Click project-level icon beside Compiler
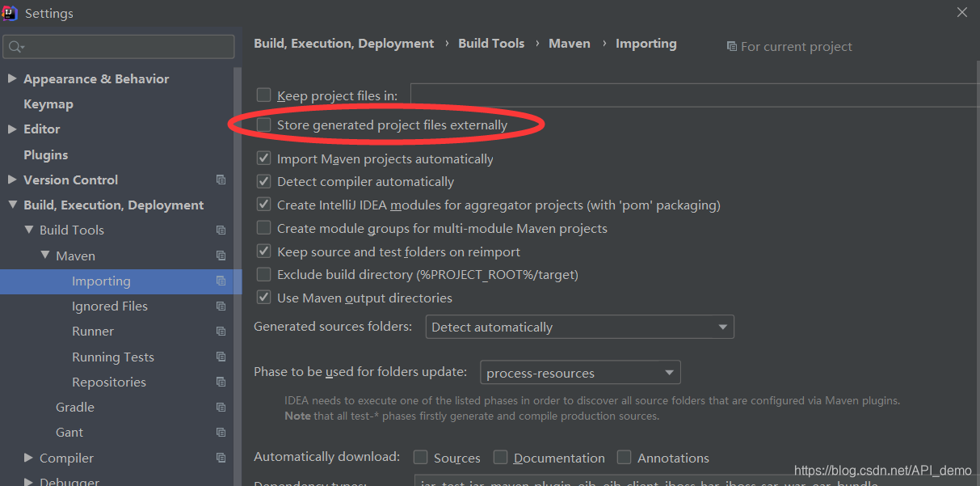The image size is (980, 486). point(221,458)
